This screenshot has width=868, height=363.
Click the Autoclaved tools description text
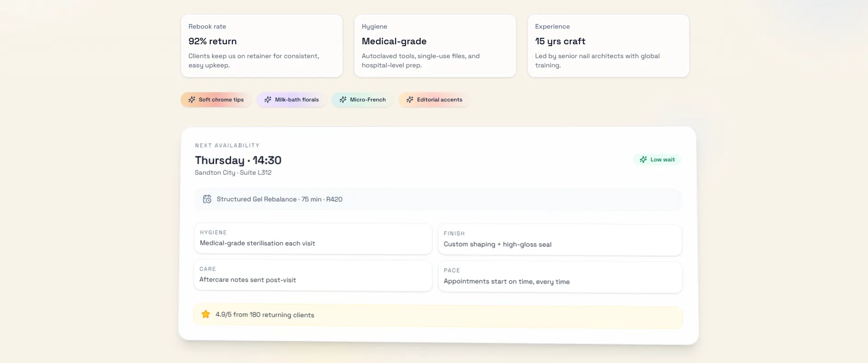pos(421,60)
